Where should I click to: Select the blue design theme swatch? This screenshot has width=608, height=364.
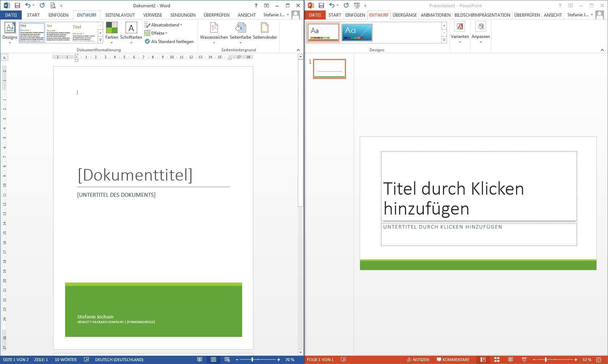click(356, 33)
